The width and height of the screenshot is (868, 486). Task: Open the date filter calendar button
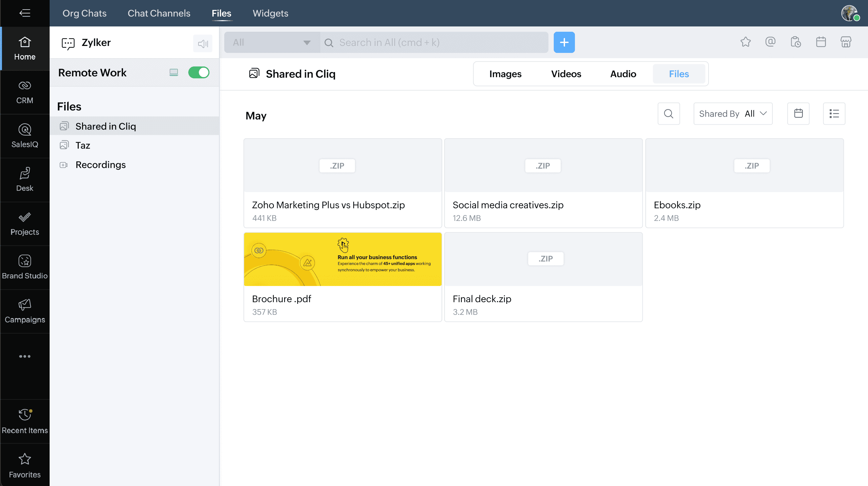pos(798,113)
